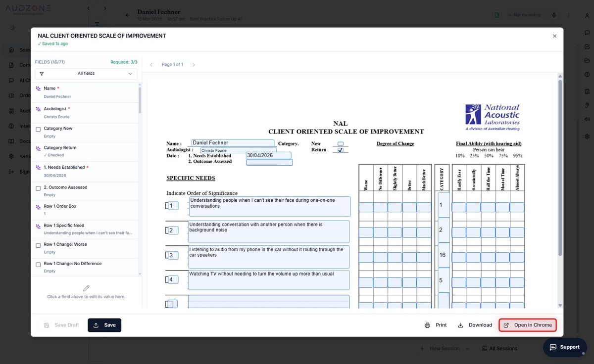The image size is (594, 364).
Task: Tick the Category New checkbox in field list
Action: [x=38, y=129]
